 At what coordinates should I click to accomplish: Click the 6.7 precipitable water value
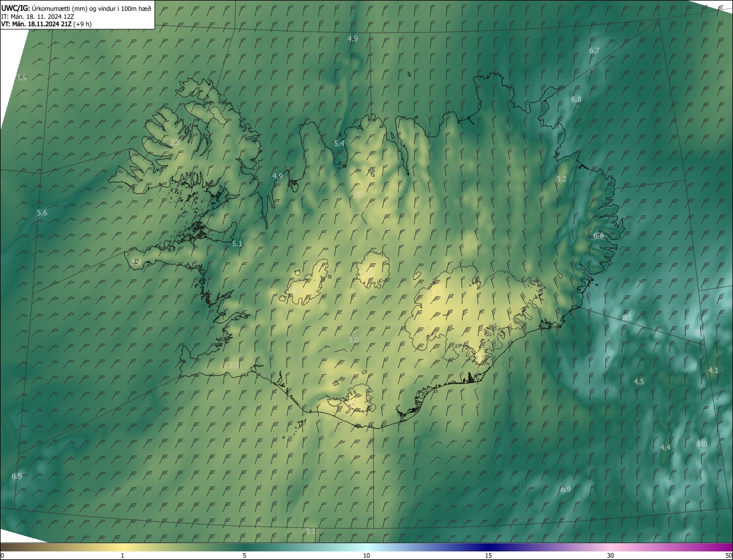tap(594, 51)
